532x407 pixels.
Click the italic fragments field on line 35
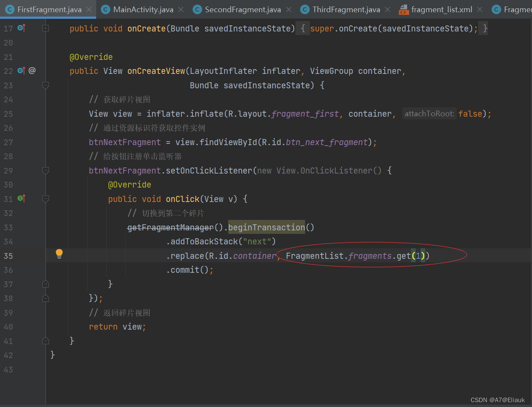tap(370, 256)
